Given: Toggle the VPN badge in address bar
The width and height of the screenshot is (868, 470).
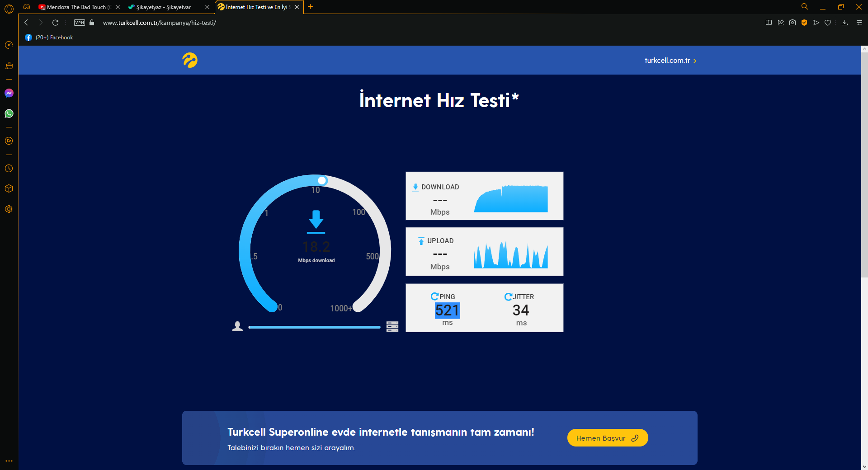Looking at the screenshot, I should [x=80, y=23].
